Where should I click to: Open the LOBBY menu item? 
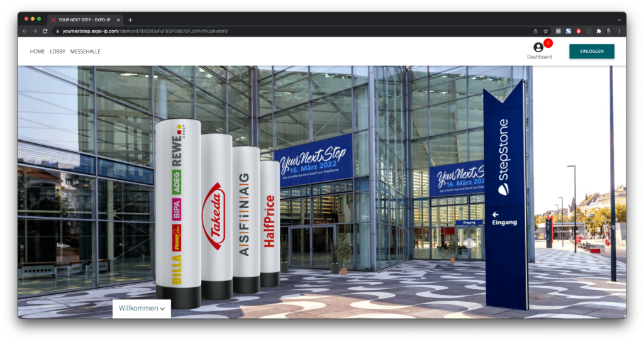coord(57,52)
